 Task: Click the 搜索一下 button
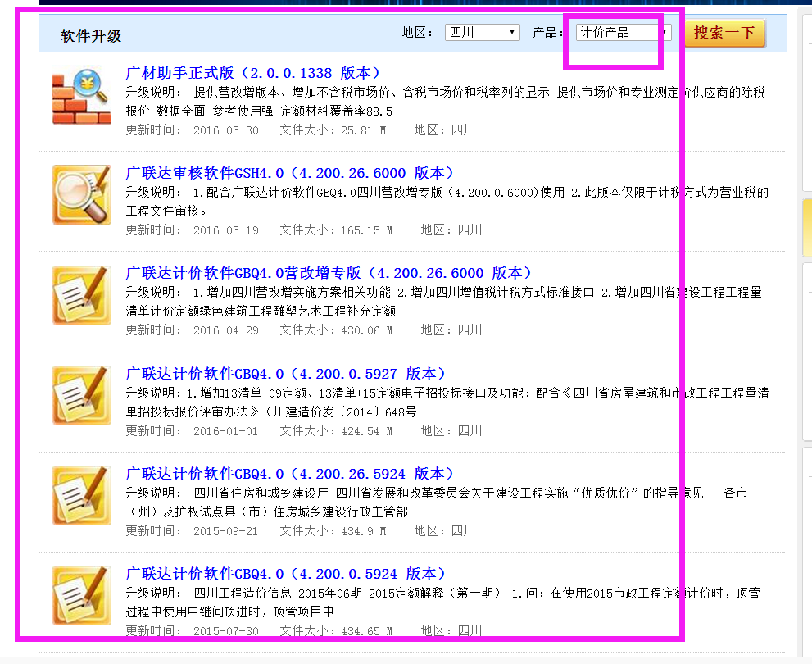[x=724, y=33]
